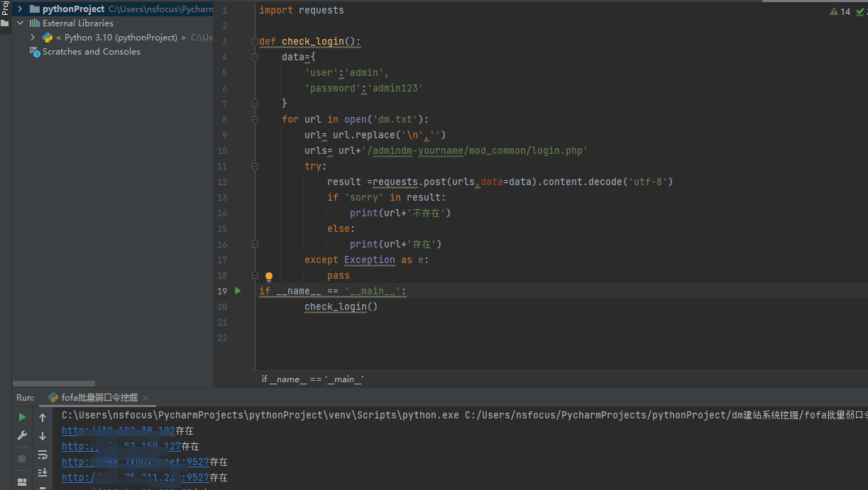Click the folder icon in left strip
Screen dimensions: 868x490
tap(5, 23)
